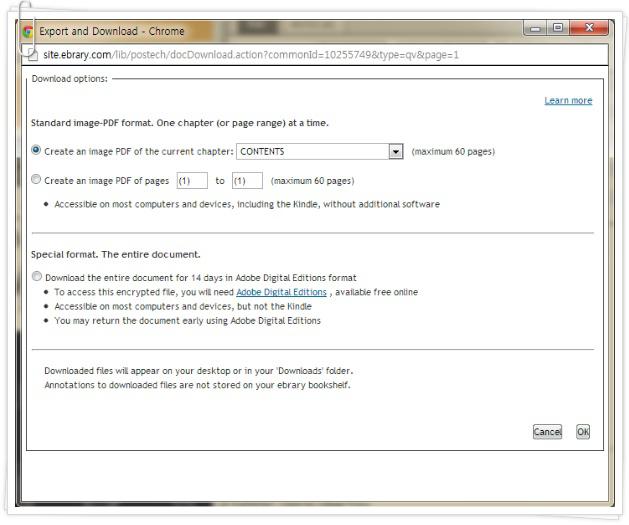Click 'You may return the document early' text
The width and height of the screenshot is (629, 525).
pos(188,321)
